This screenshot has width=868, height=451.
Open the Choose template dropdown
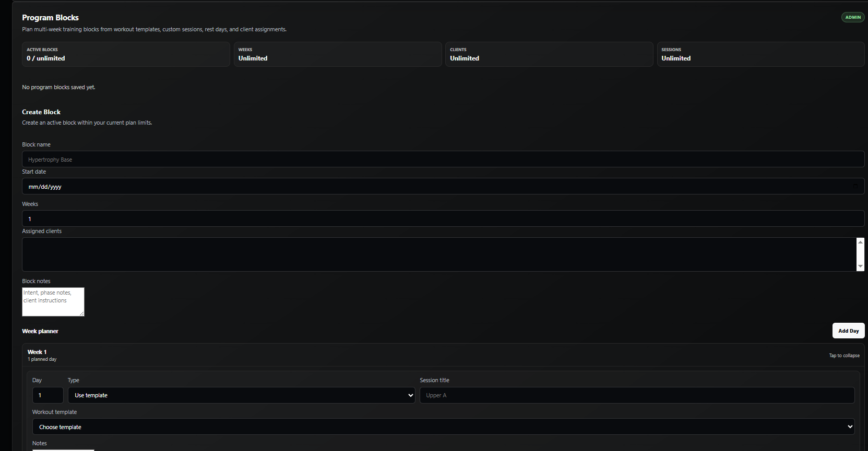tap(443, 426)
